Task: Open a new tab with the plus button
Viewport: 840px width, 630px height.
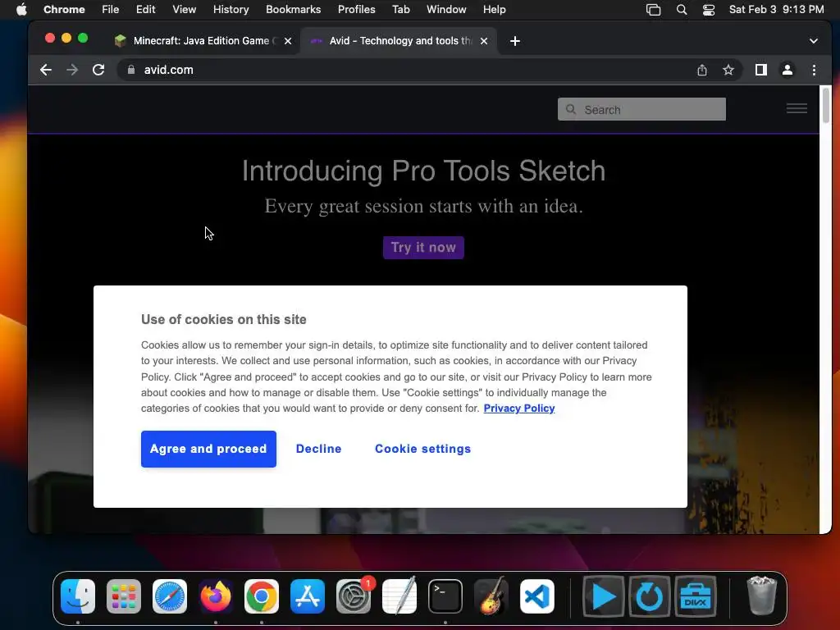Action: pos(515,41)
